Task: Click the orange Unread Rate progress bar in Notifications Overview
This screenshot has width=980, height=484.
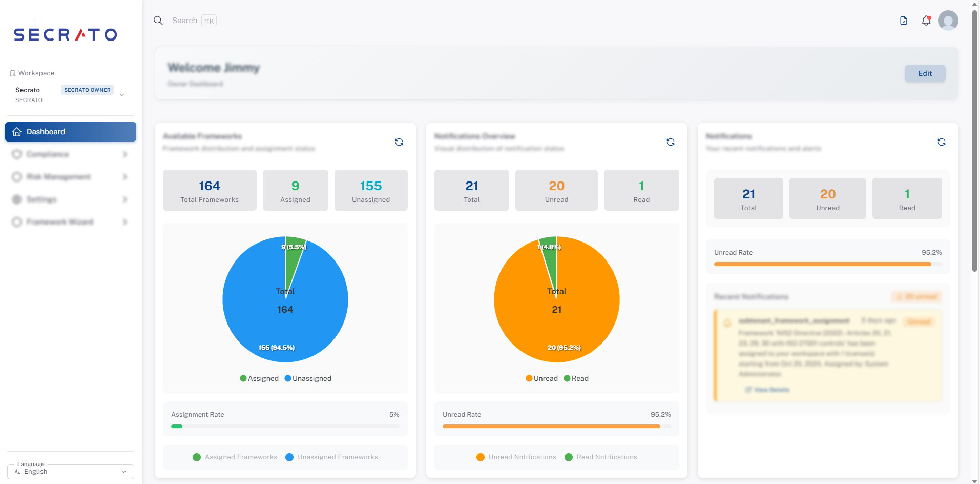Action: click(x=551, y=426)
